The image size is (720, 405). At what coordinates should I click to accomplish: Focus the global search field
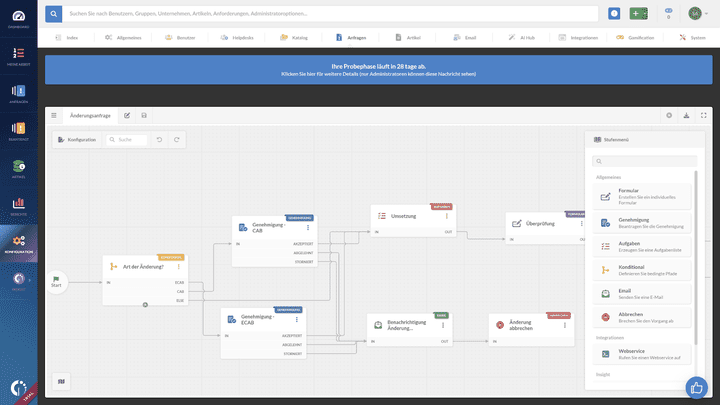(x=330, y=14)
